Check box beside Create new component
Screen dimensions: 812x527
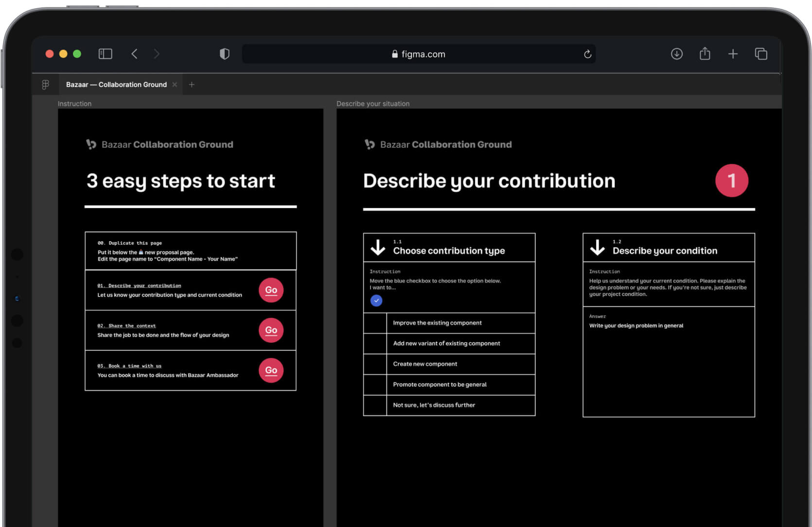coord(375,364)
